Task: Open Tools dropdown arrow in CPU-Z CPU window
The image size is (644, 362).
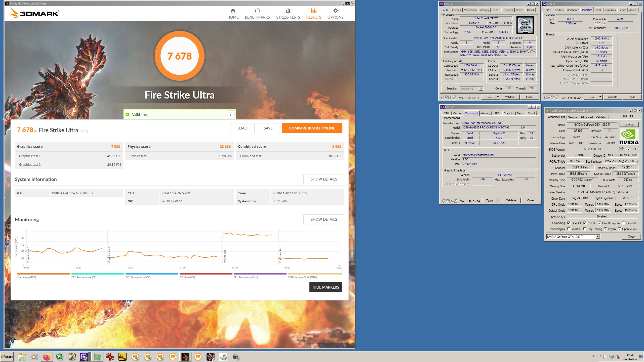Action: coord(497,97)
